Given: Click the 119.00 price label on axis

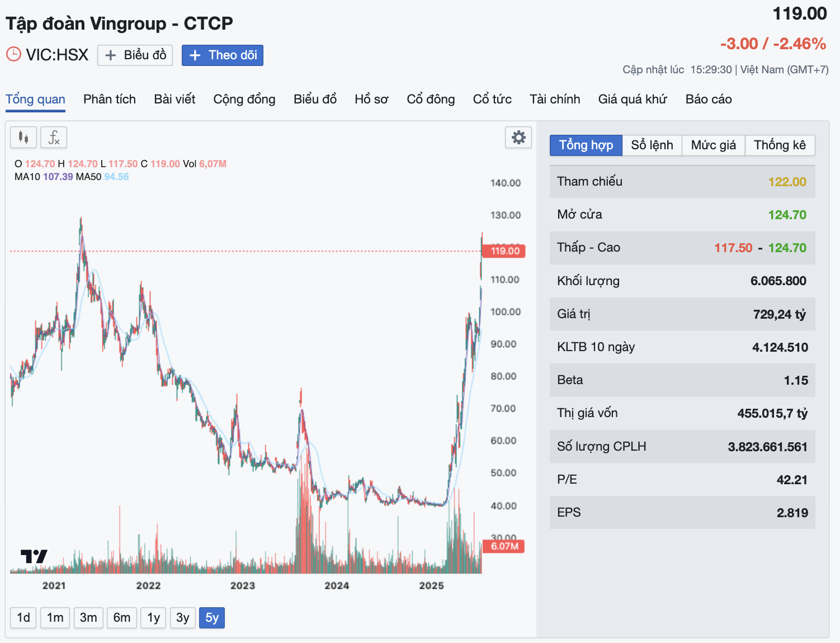Looking at the screenshot, I should pyautogui.click(x=504, y=251).
